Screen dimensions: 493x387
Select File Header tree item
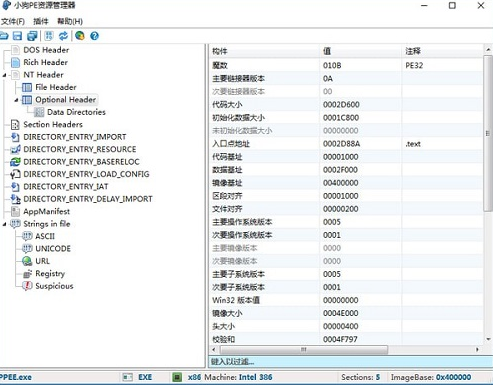(56, 87)
